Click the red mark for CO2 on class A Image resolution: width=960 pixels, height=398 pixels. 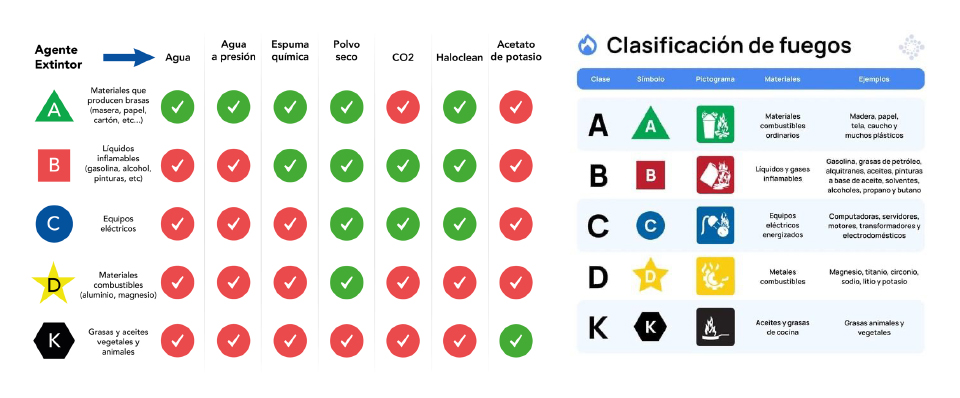tap(403, 107)
